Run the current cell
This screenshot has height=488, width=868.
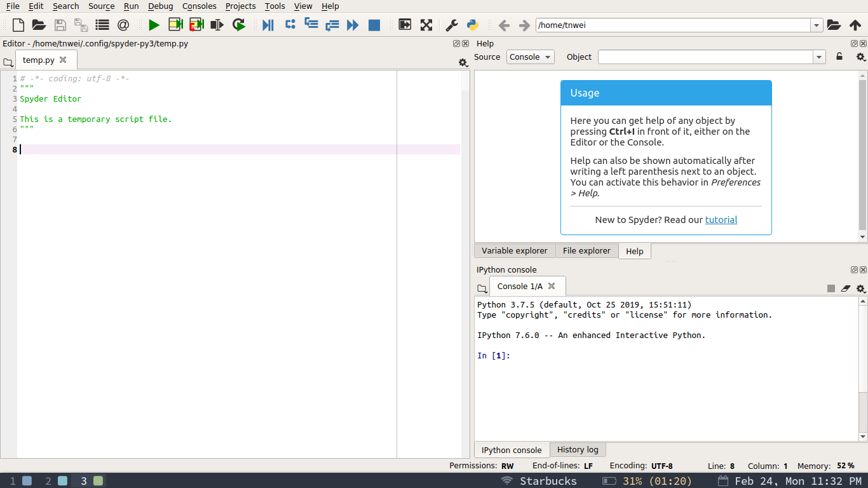click(175, 25)
